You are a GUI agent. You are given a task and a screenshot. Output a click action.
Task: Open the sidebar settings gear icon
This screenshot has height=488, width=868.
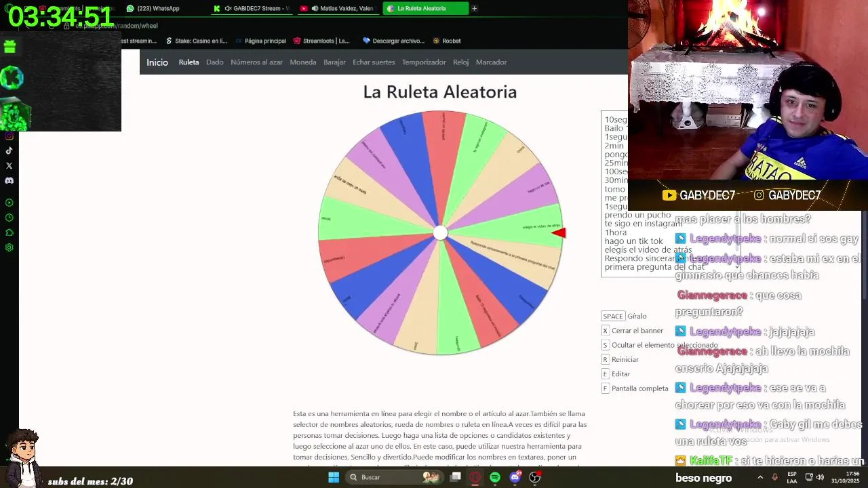9,247
